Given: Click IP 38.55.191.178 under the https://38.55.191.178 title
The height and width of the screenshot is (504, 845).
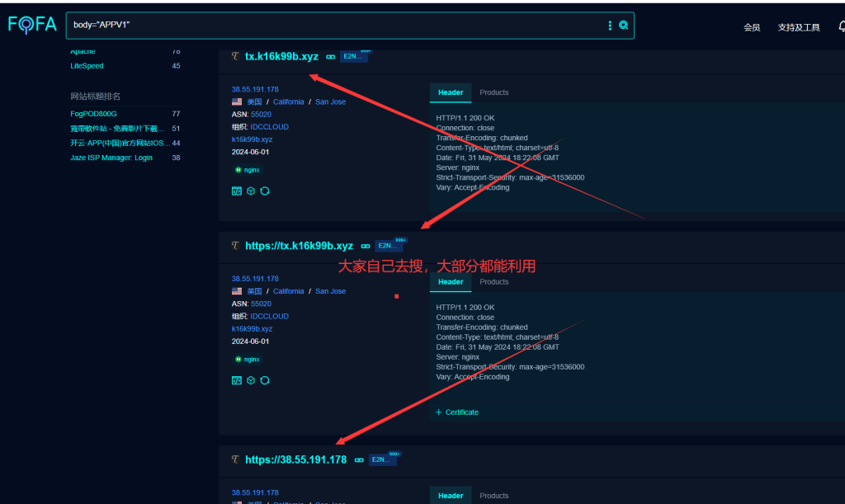Looking at the screenshot, I should click(255, 492).
